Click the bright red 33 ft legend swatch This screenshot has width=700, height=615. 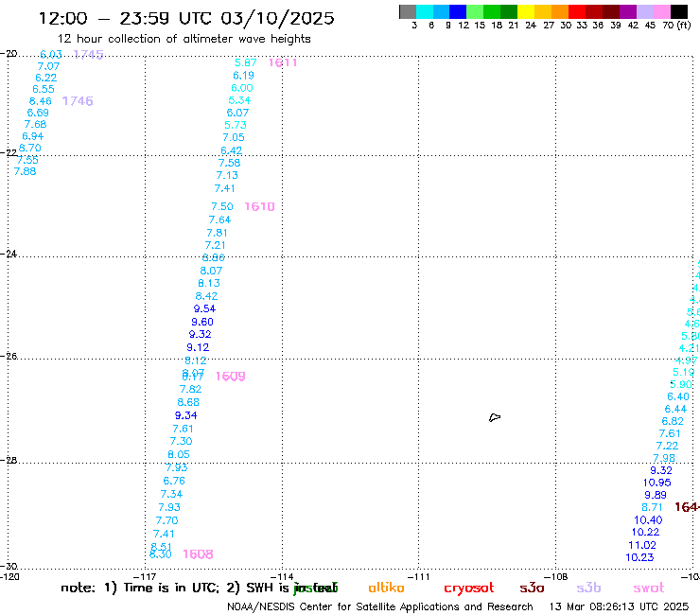pos(577,11)
